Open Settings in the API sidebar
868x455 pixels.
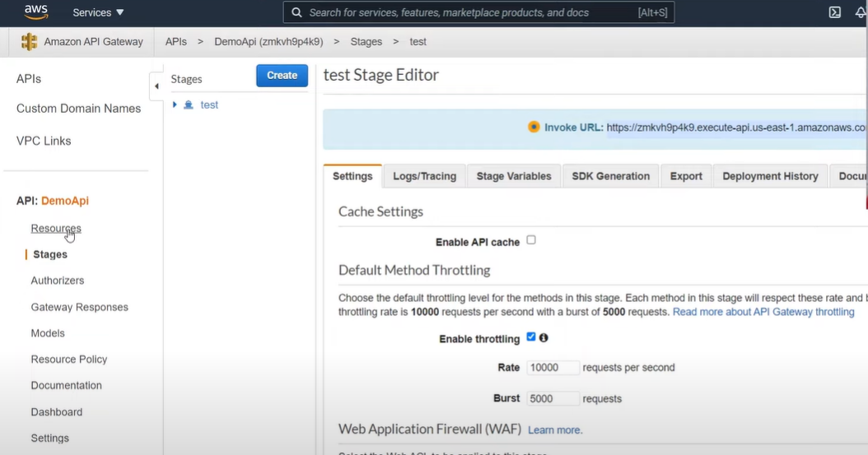pyautogui.click(x=49, y=438)
